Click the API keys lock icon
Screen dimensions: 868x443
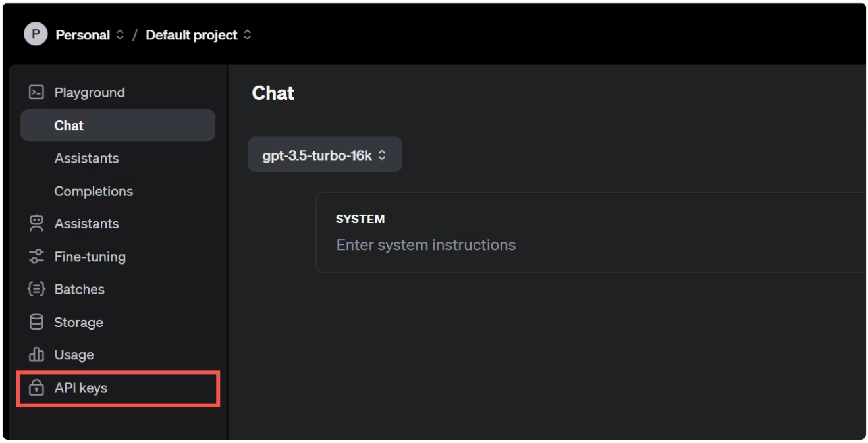pos(37,388)
